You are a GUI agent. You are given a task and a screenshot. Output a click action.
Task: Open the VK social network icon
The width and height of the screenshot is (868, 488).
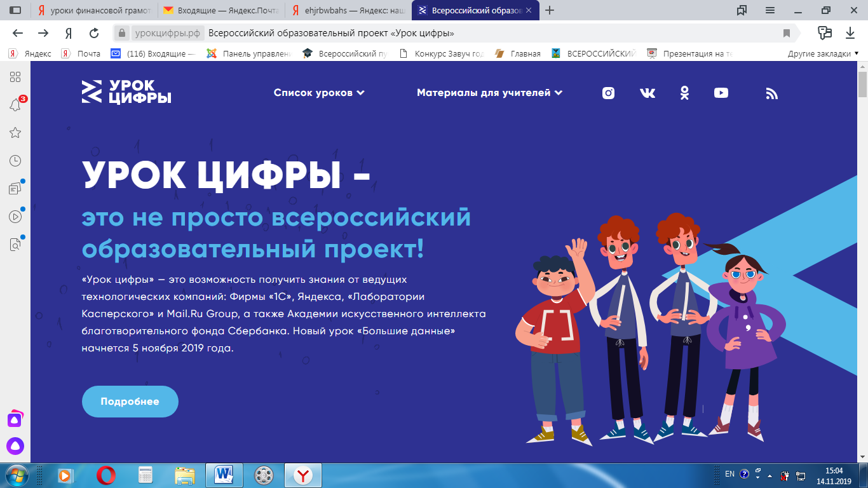[647, 93]
